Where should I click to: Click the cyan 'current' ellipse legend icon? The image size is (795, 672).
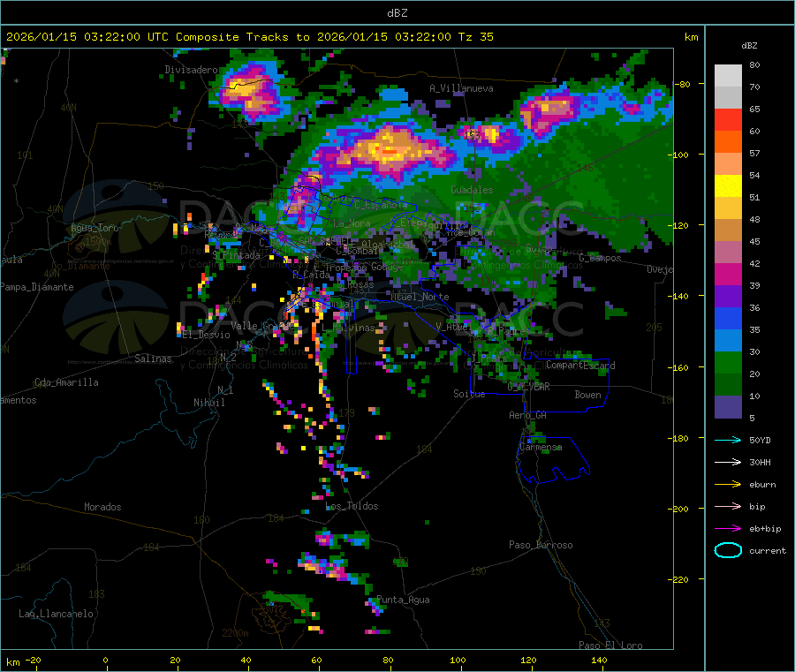pyautogui.click(x=728, y=550)
